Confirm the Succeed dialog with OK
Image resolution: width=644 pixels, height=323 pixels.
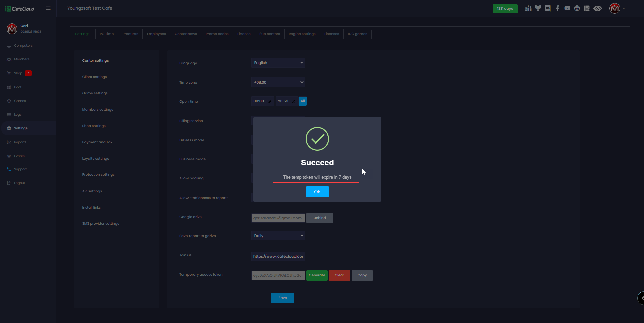click(317, 192)
